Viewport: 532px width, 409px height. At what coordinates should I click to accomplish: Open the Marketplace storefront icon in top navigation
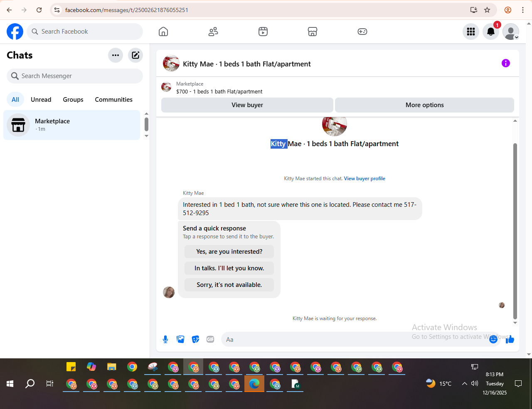pyautogui.click(x=313, y=32)
